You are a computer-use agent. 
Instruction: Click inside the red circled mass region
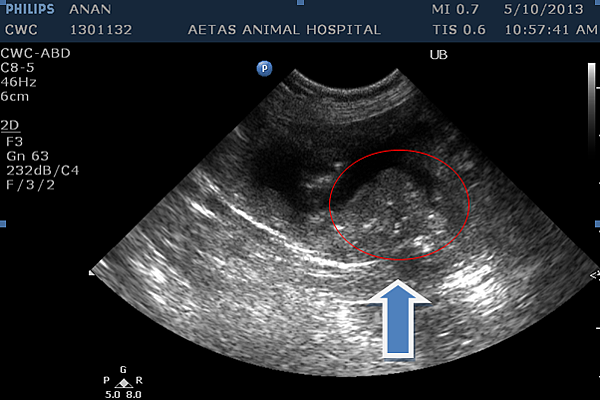399,205
